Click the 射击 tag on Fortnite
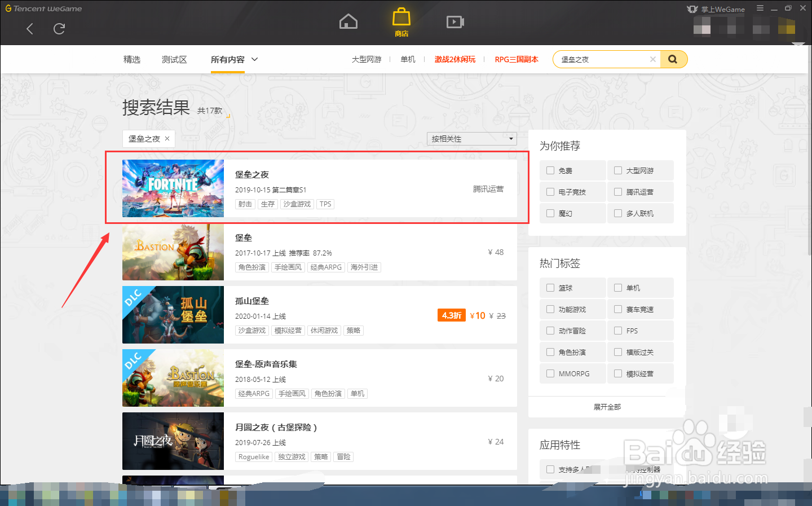 click(245, 204)
